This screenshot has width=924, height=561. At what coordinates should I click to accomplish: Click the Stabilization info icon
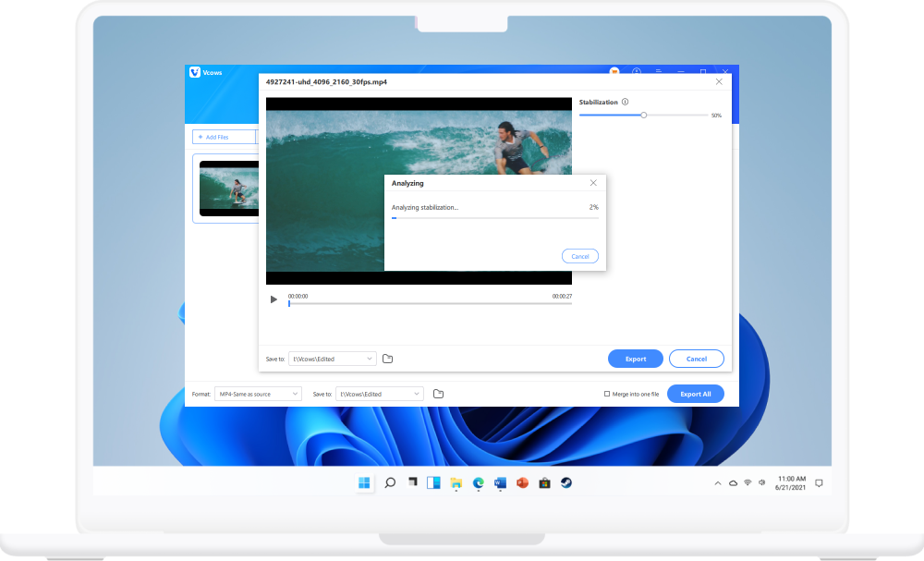626,102
